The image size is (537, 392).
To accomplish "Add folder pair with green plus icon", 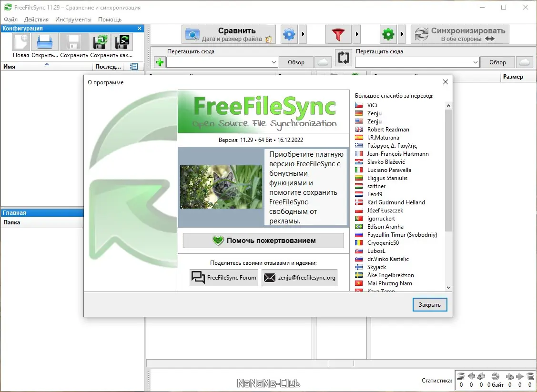I will (x=160, y=62).
